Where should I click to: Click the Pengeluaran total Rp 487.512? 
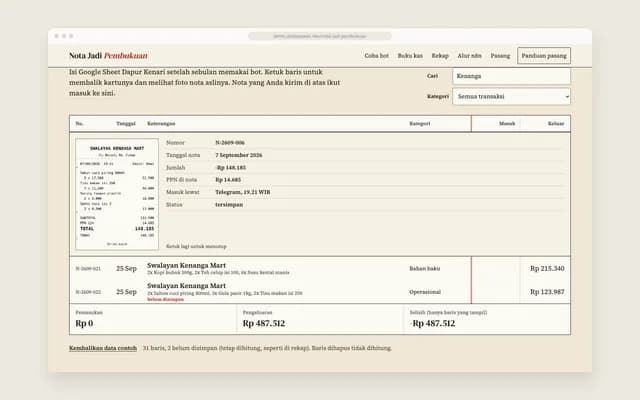(264, 323)
